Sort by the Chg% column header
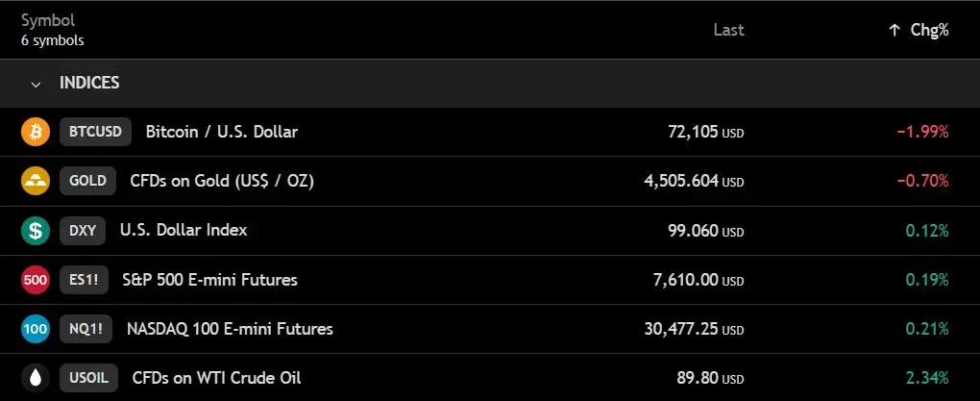This screenshot has height=401, width=980. [x=929, y=30]
